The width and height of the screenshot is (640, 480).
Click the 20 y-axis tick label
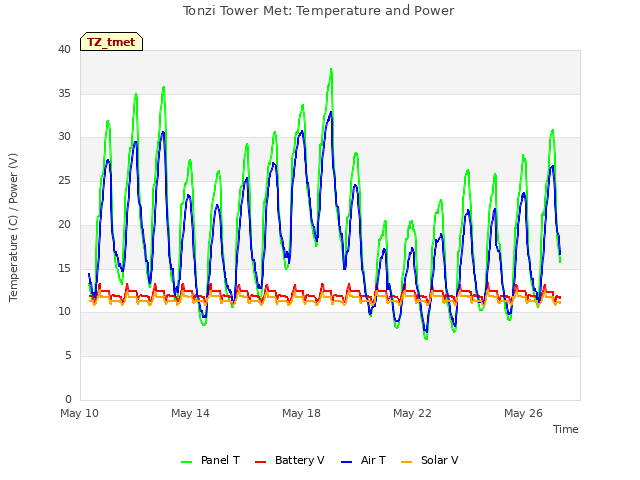64,224
